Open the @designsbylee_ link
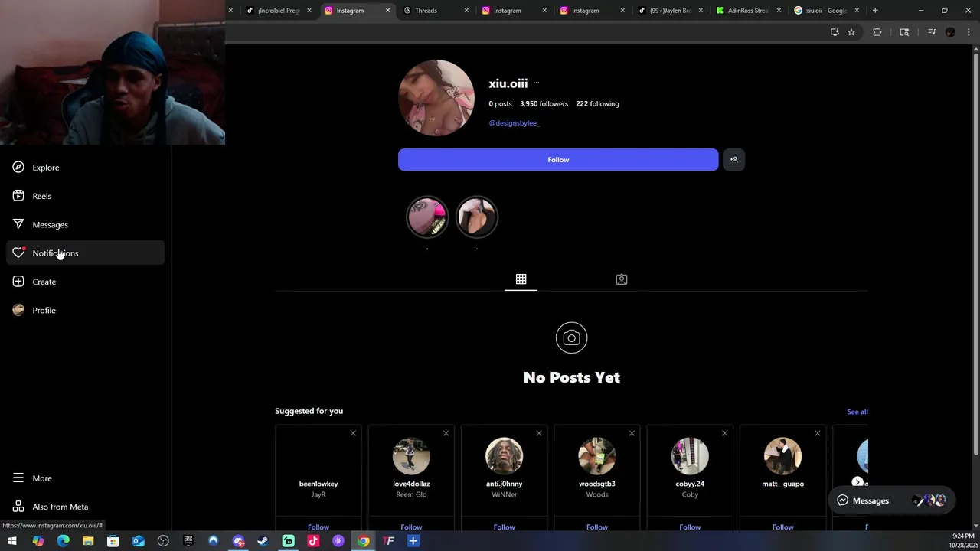The image size is (980, 551). [x=514, y=123]
